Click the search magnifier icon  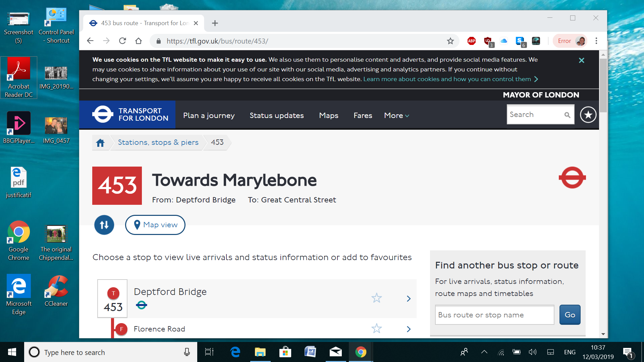pyautogui.click(x=567, y=115)
